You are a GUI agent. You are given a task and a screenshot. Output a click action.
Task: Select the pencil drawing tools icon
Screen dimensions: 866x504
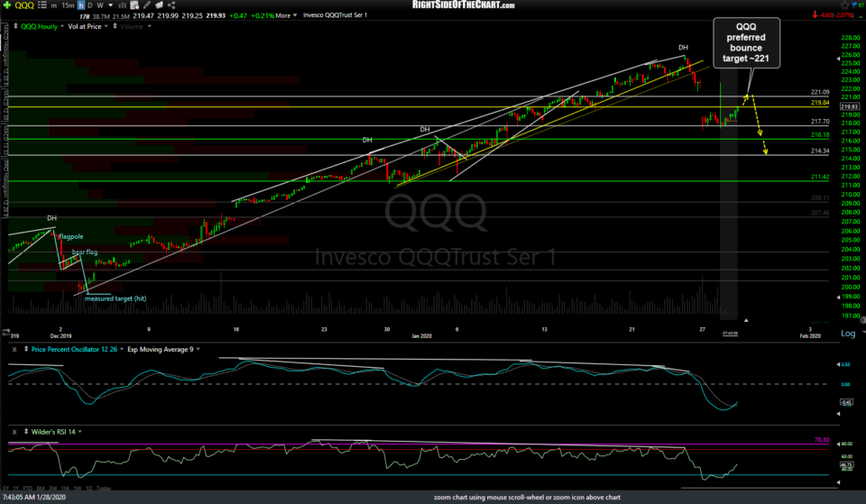point(147,5)
